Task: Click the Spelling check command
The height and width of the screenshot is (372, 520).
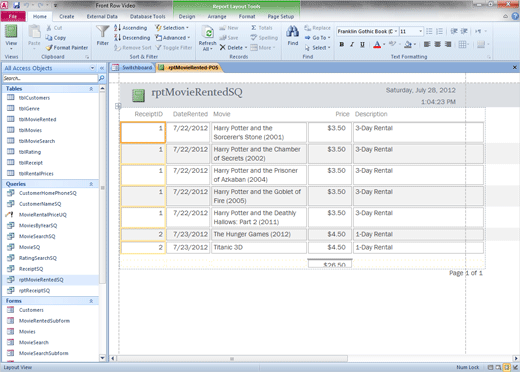Action: (264, 38)
